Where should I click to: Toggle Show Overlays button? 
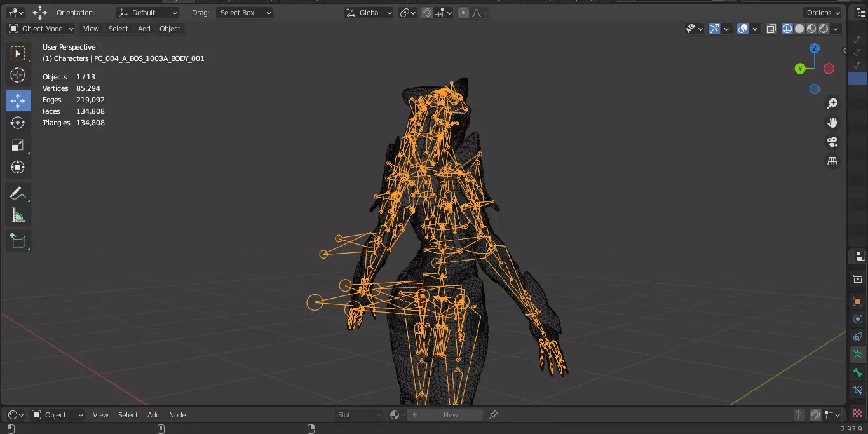click(743, 29)
